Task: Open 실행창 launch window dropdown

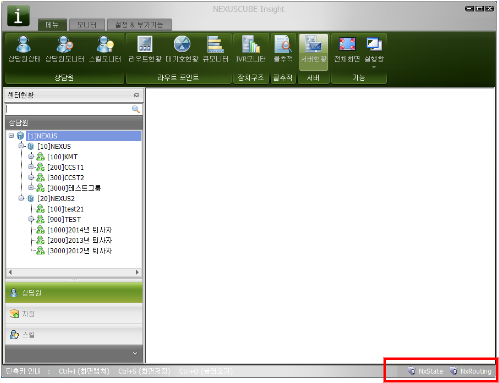Action: tap(374, 52)
